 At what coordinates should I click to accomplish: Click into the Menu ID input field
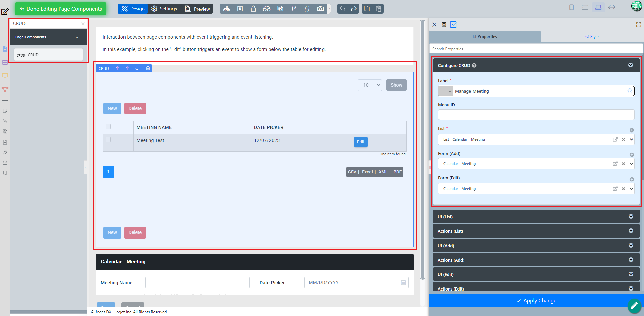pyautogui.click(x=536, y=115)
